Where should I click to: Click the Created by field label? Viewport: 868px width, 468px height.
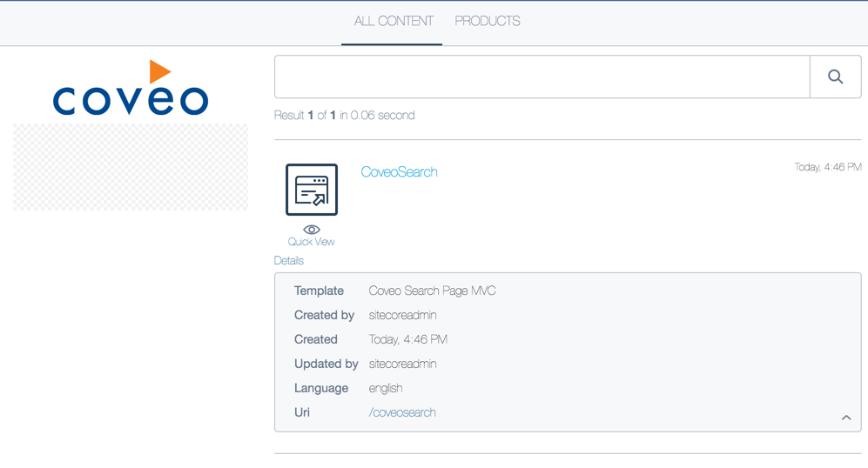coord(324,315)
